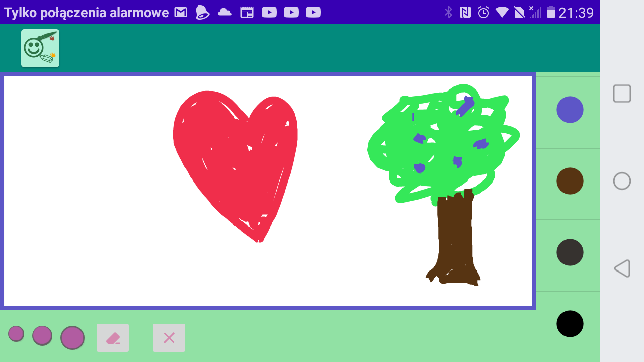Image resolution: width=644 pixels, height=362 pixels.
Task: Clear the canvas with the X button
Action: click(169, 338)
